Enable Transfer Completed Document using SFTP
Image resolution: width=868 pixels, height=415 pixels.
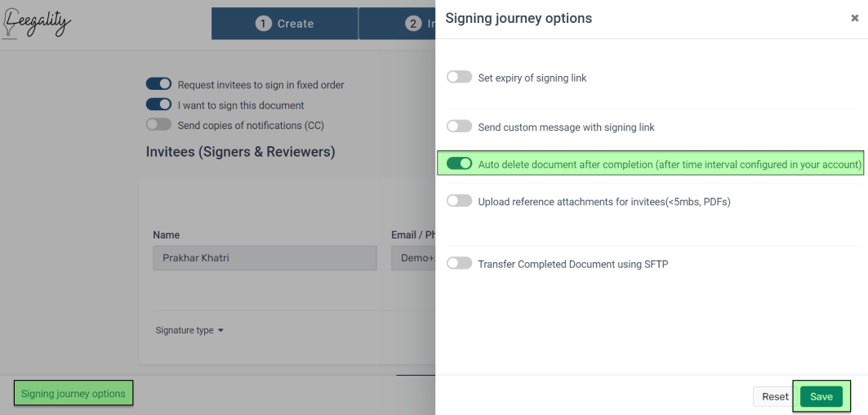460,263
